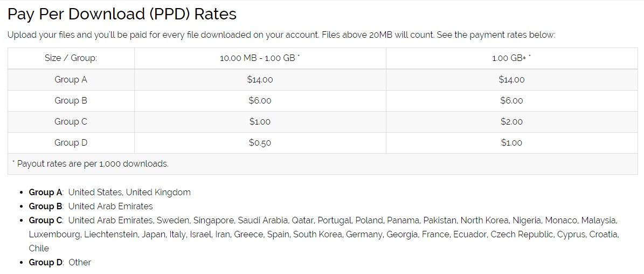Click the $1.00 rate in Group D row
Image resolution: width=644 pixels, height=274 pixels.
pyautogui.click(x=511, y=143)
